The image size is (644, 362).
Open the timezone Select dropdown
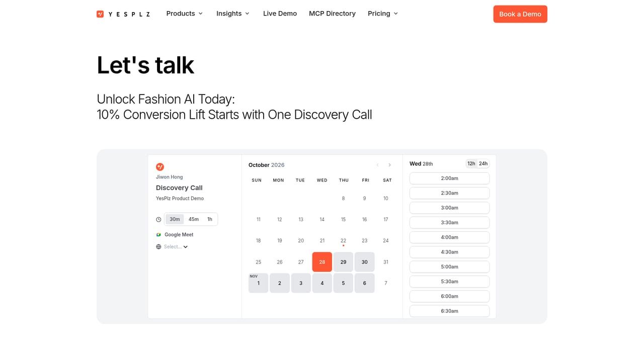click(x=176, y=247)
